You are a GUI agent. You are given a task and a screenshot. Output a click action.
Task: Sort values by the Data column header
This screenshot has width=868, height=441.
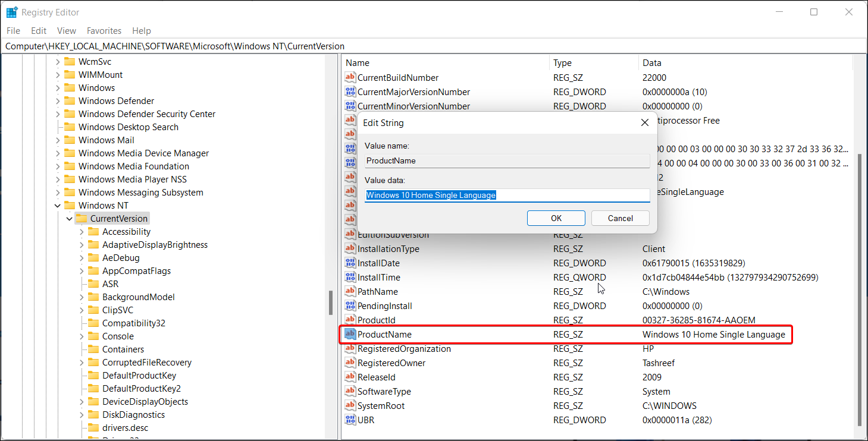click(x=745, y=63)
